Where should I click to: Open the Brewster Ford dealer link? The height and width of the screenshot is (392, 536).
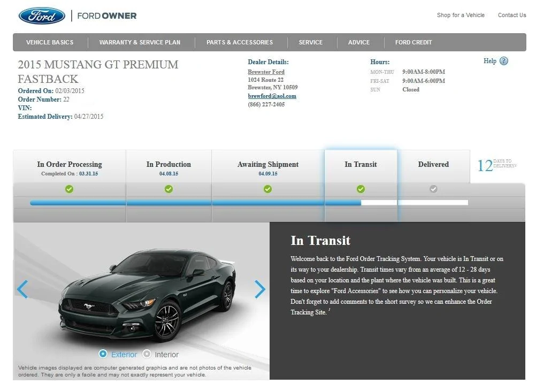pyautogui.click(x=266, y=72)
